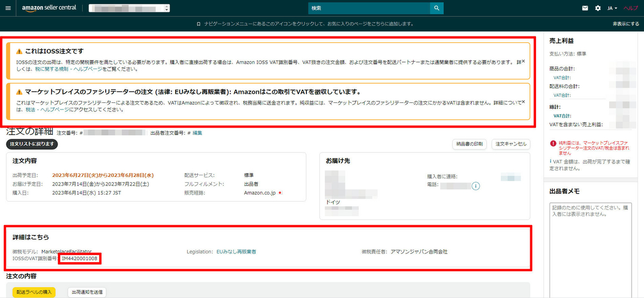Click the 売上利益 panel heading
Screen dimensions: 644x298
click(x=562, y=41)
